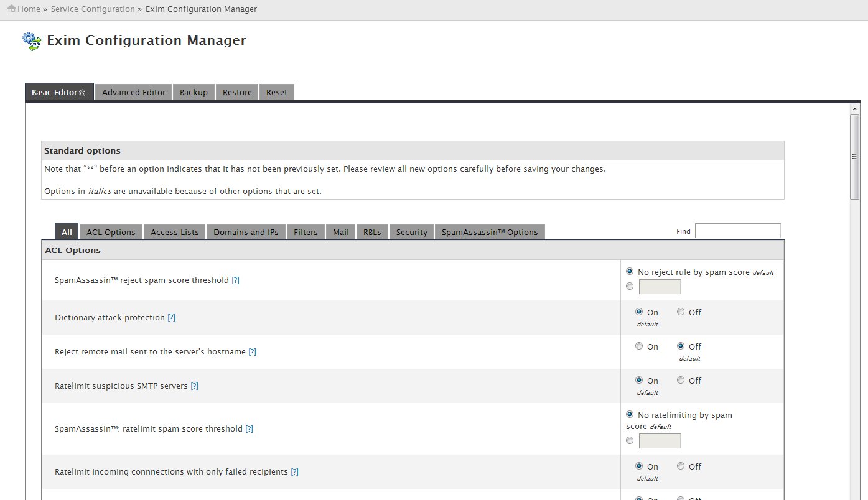Turn Ratelimit suspicious SMTP servers Off

coord(681,381)
